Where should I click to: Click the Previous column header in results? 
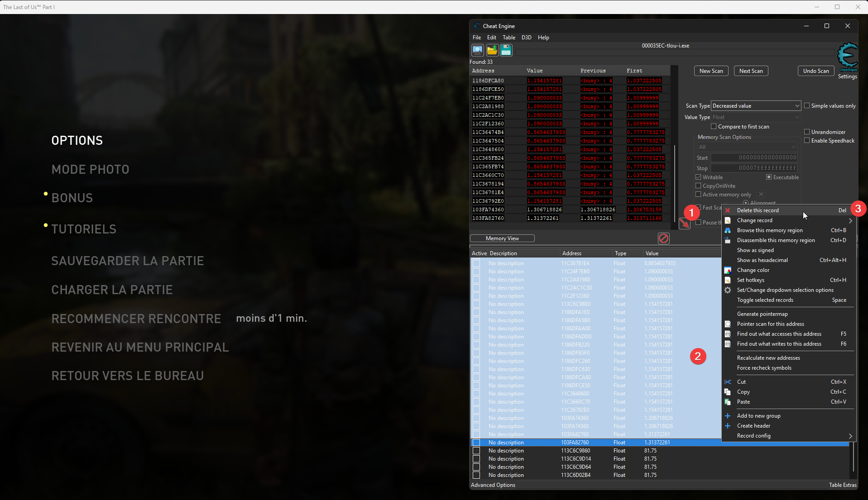pos(601,71)
